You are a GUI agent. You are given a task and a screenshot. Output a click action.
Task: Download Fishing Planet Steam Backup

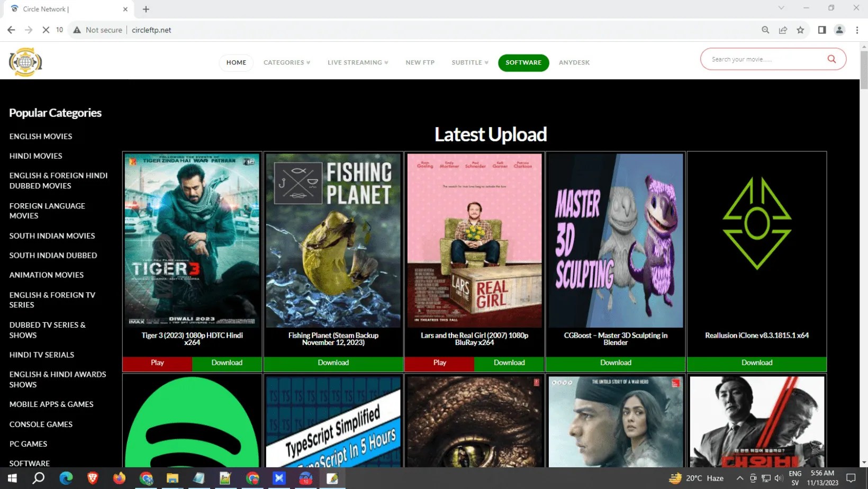(333, 363)
